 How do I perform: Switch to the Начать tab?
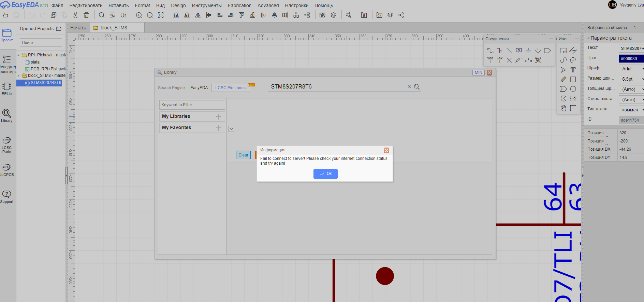coord(78,28)
